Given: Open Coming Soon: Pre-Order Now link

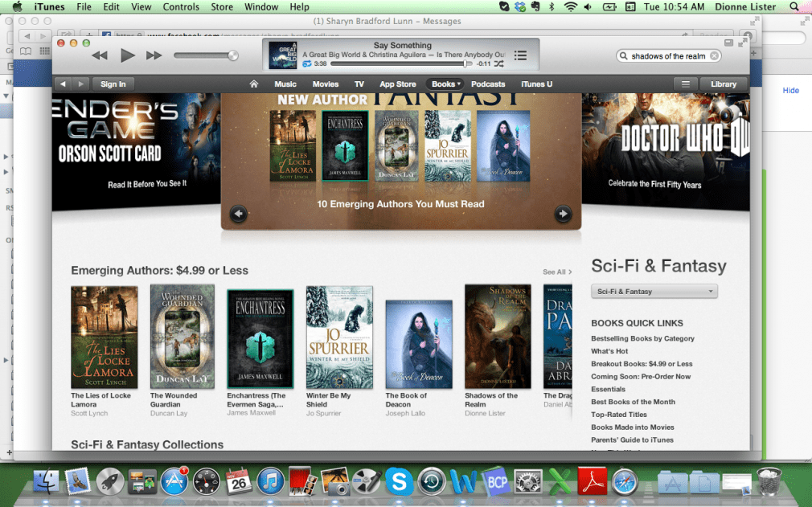Looking at the screenshot, I should (641, 377).
